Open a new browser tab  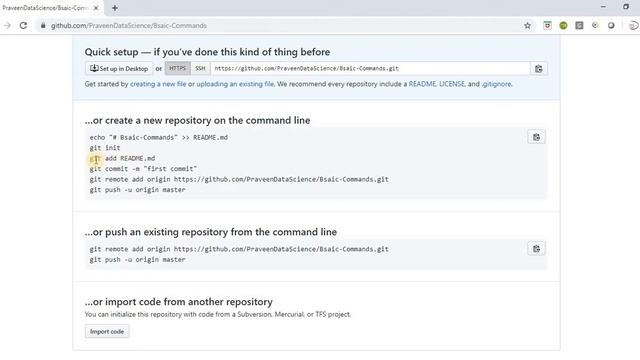pyautogui.click(x=115, y=8)
